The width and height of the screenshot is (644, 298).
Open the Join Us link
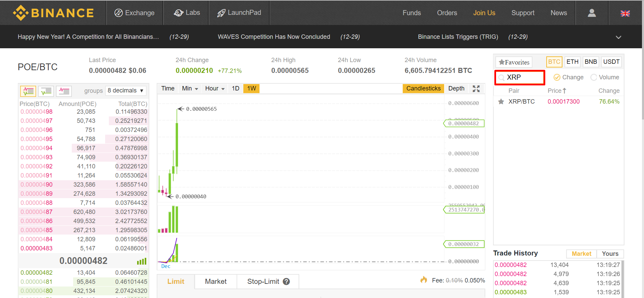click(x=484, y=13)
